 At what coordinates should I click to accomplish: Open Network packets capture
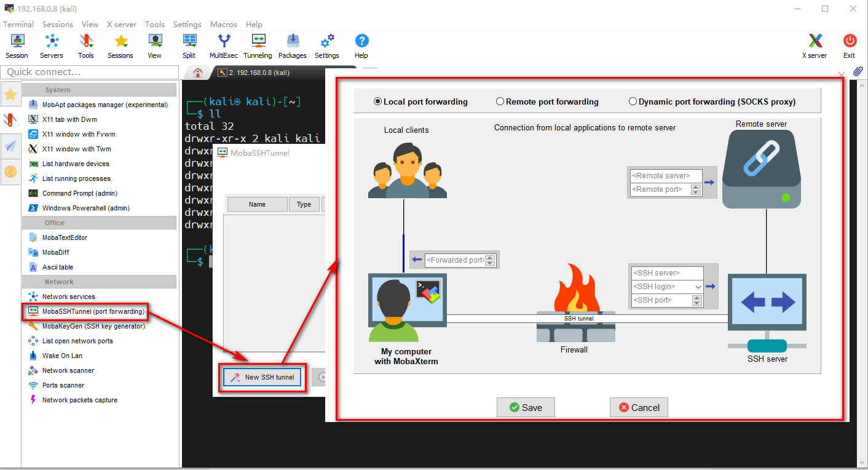[73, 400]
